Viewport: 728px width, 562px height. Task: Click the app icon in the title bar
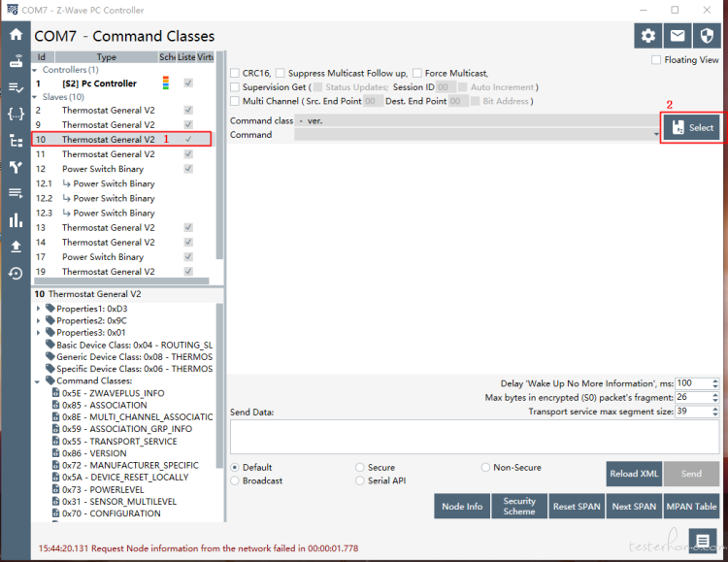tap(12, 10)
